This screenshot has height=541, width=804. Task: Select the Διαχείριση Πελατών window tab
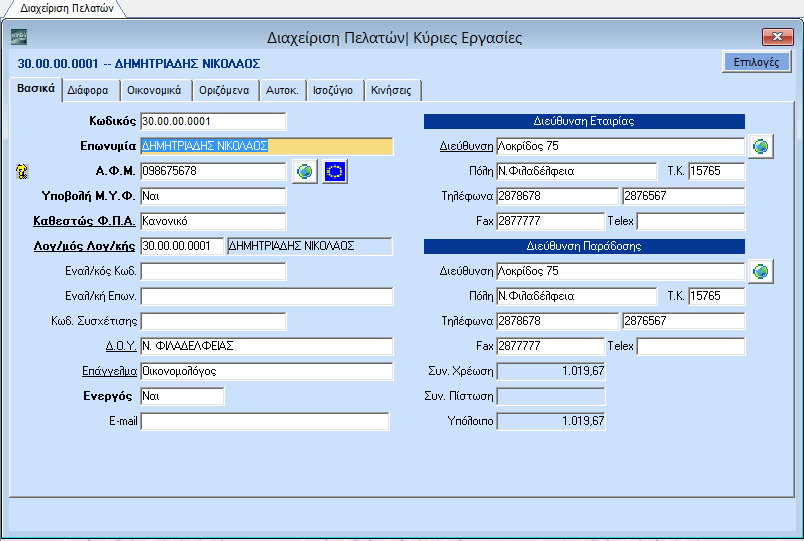67,8
